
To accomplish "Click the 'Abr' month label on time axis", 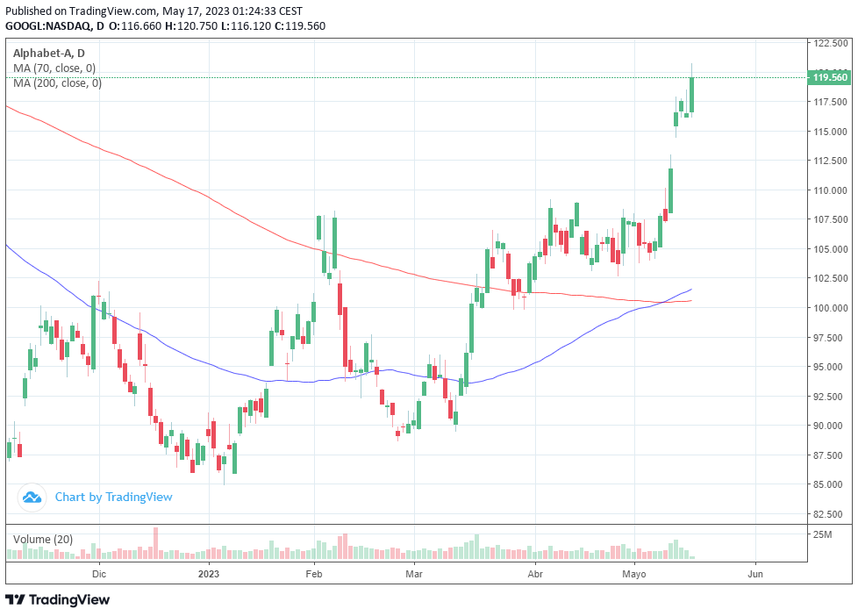I will coord(535,574).
